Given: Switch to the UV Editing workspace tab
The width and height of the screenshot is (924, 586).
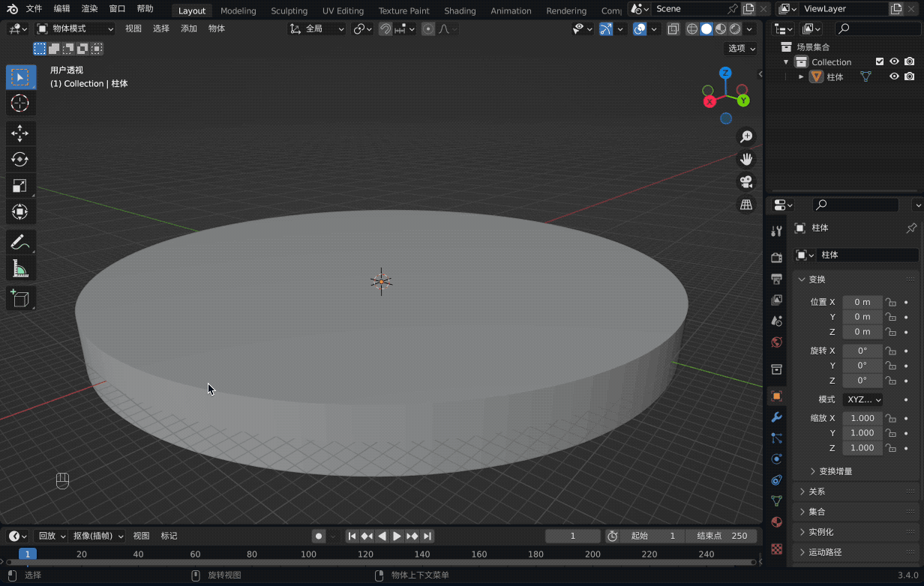Looking at the screenshot, I should point(343,10).
